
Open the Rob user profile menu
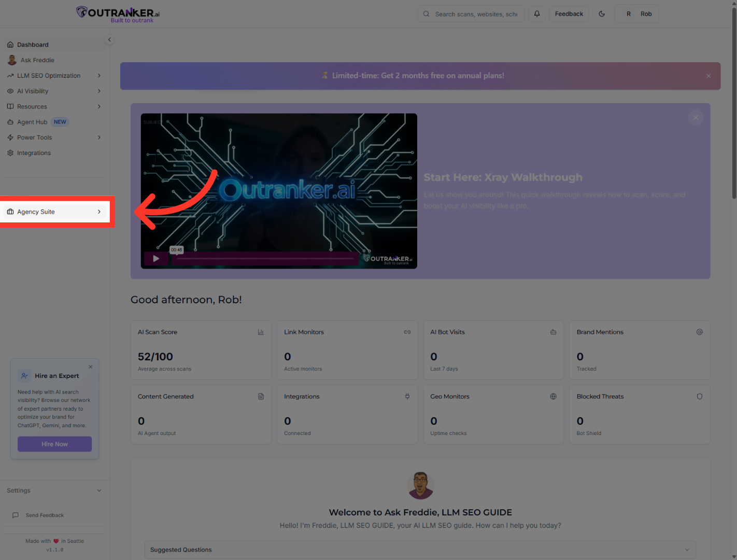637,14
